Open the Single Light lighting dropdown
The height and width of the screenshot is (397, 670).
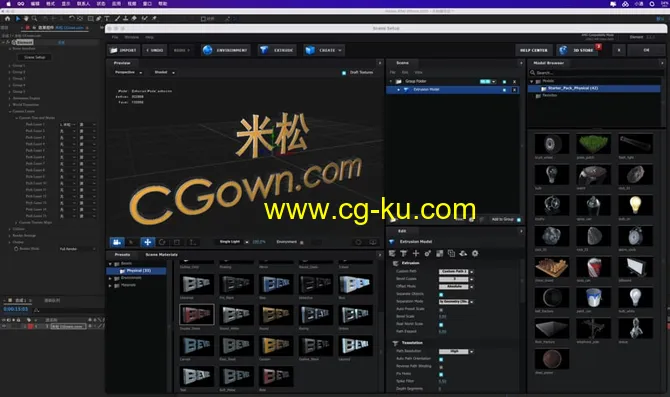tap(233, 242)
